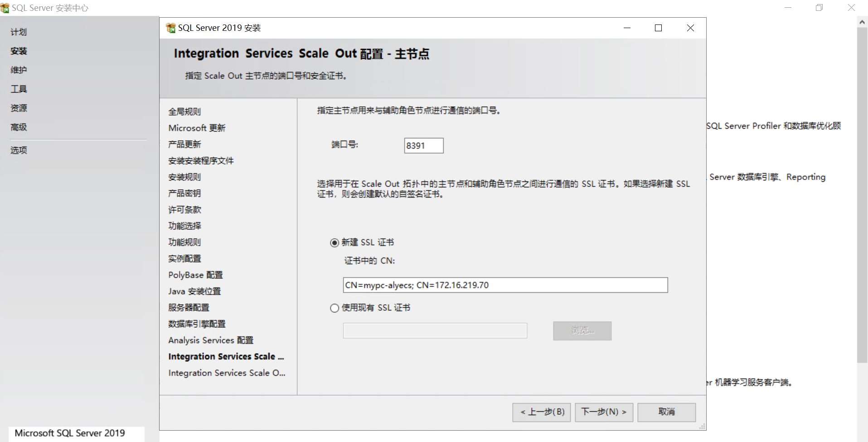Select the PolyBase 配置 step
Screen dimensions: 868x442
pyautogui.click(x=195, y=275)
